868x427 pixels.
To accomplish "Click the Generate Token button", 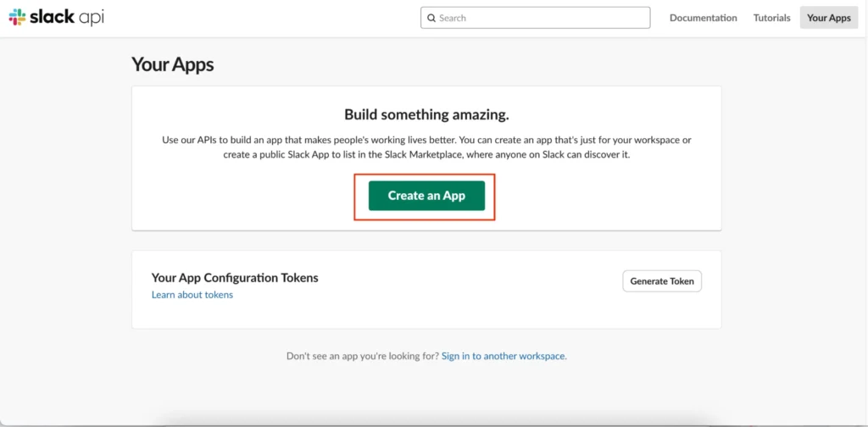I will point(661,281).
